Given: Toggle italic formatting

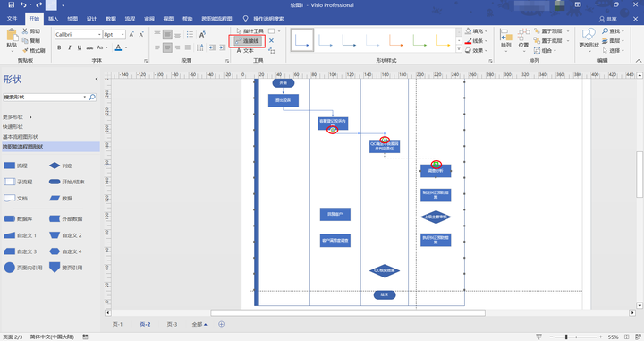Looking at the screenshot, I should click(x=70, y=47).
